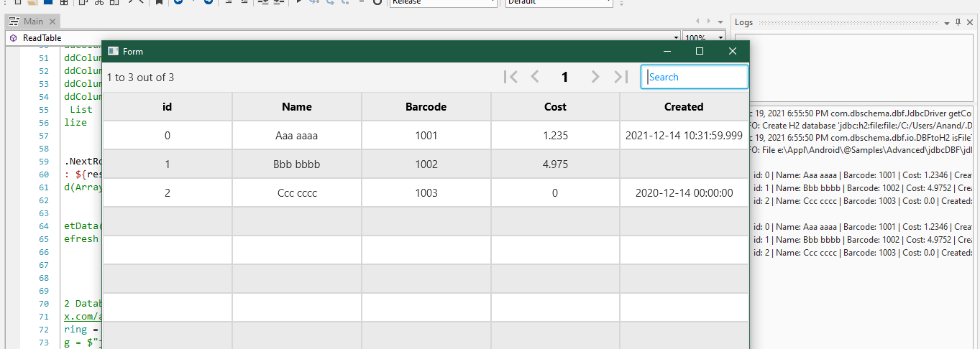Select the cell with barcode 1003

click(x=426, y=193)
